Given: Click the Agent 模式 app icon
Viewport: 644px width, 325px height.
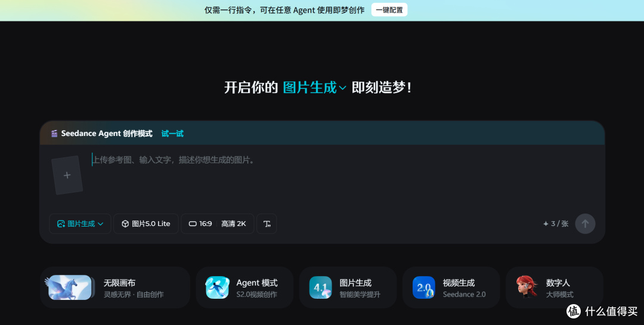Looking at the screenshot, I should pos(217,287).
